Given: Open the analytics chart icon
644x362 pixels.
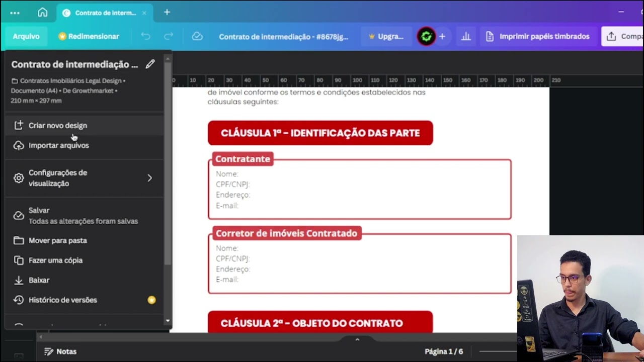Looking at the screenshot, I should (x=466, y=36).
